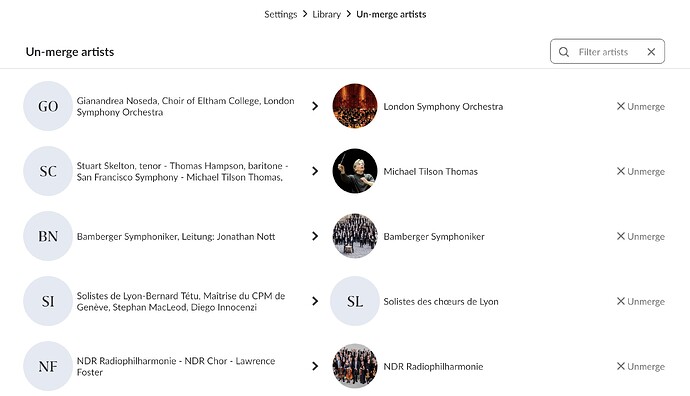The width and height of the screenshot is (690, 396).
Task: Click the chevron arrow in the Gianandrea Noseda row
Action: tap(315, 106)
